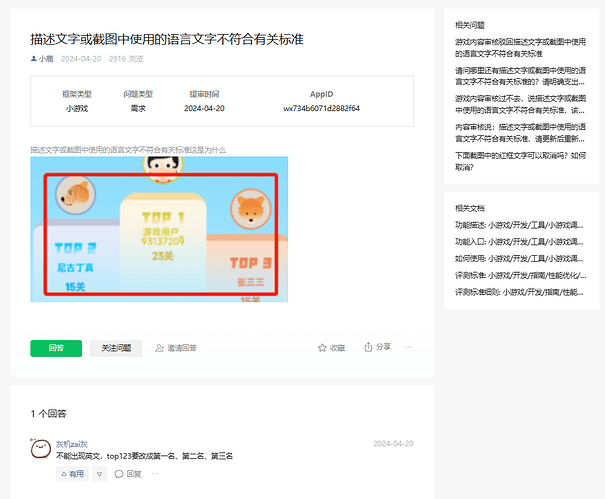
Task: Open related doc 评测标准: 小游戏/开发/指南
Action: click(x=521, y=276)
